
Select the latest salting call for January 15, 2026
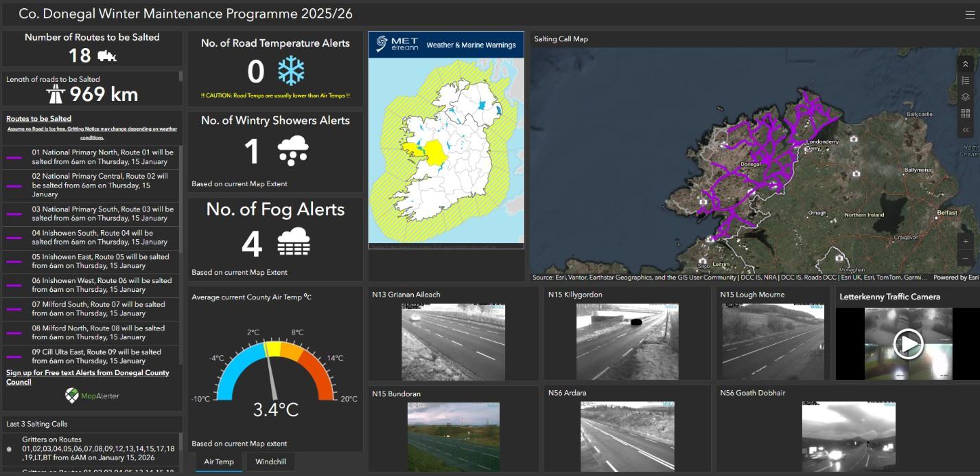[92, 449]
